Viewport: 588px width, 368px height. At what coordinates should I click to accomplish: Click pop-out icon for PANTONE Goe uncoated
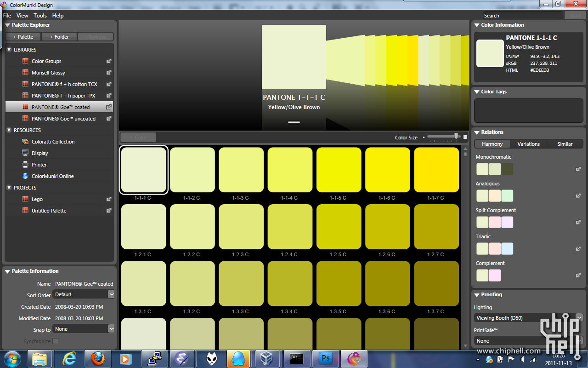tap(109, 118)
